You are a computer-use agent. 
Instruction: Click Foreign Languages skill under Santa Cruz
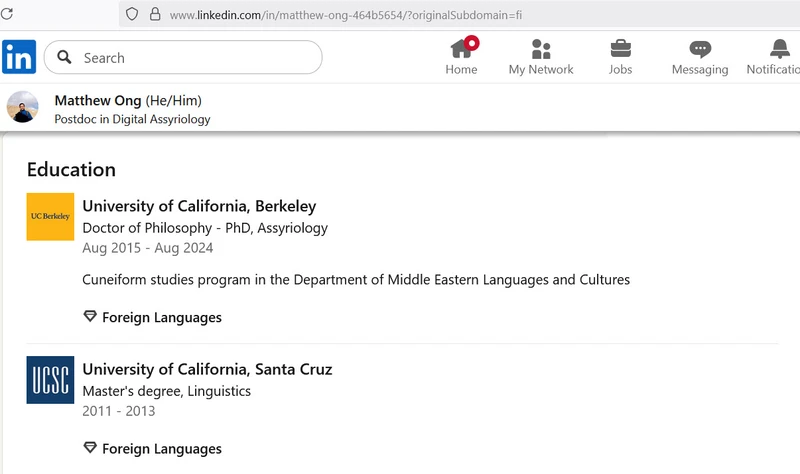[x=161, y=449]
